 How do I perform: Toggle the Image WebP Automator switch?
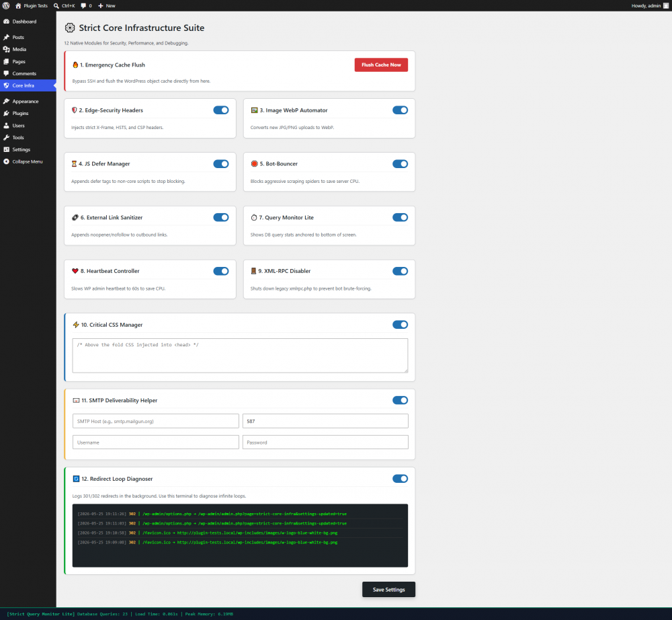(x=401, y=110)
